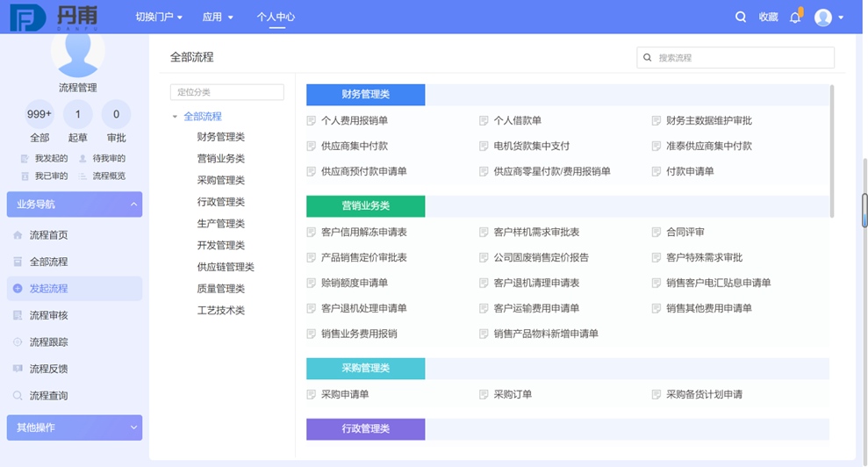
Task: Click the 流程首页 home icon in sidebar
Action: pyautogui.click(x=18, y=235)
